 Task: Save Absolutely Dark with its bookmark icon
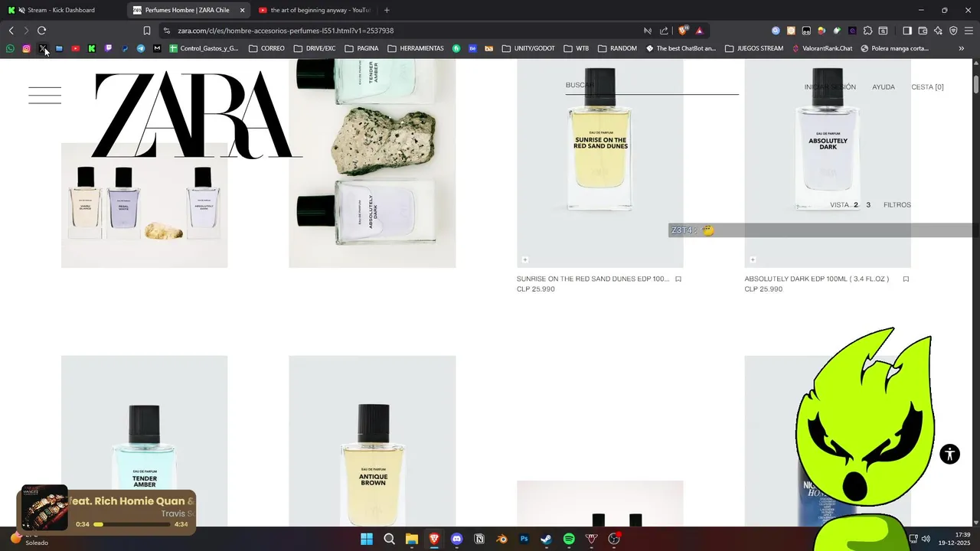pyautogui.click(x=906, y=279)
